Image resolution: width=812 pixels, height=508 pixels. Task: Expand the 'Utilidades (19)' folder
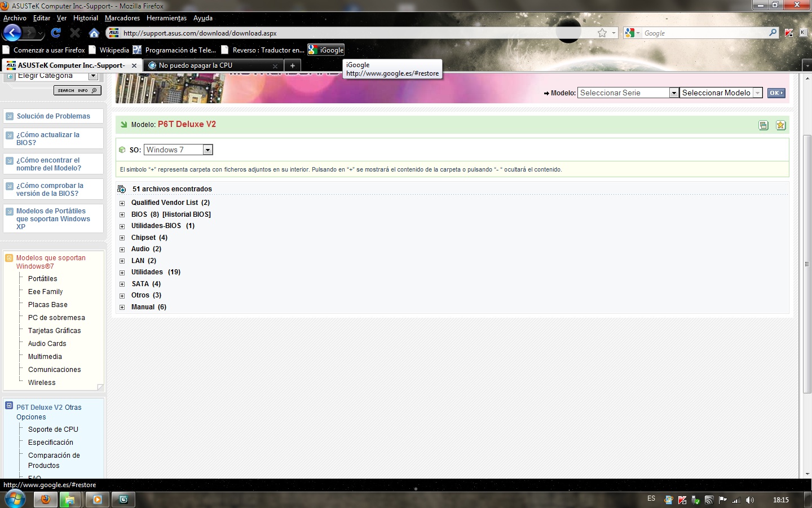(x=122, y=273)
